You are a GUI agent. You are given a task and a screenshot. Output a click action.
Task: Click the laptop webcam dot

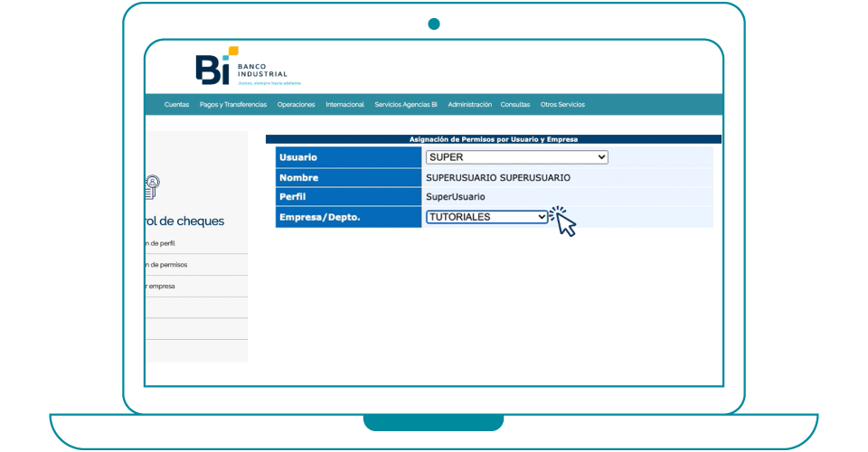click(x=434, y=24)
